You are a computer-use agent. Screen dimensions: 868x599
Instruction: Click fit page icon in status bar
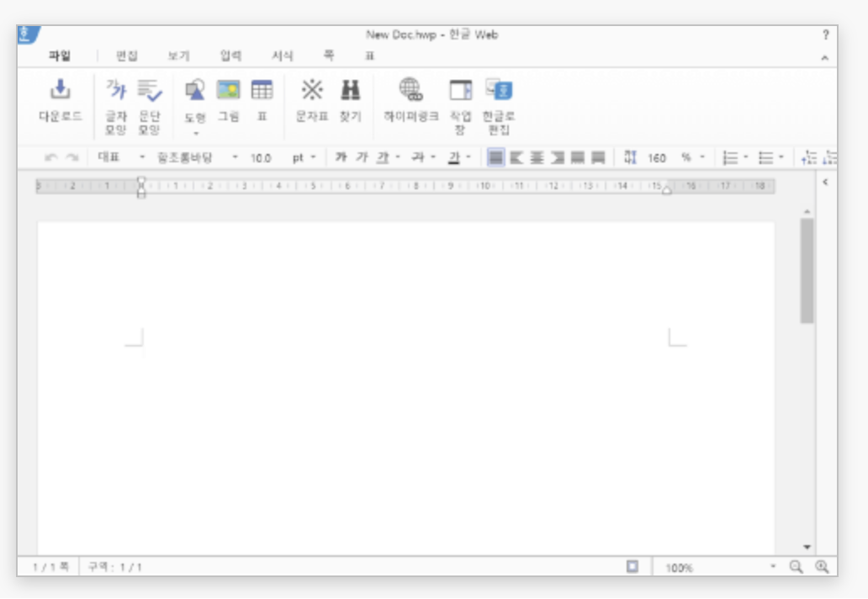click(632, 566)
